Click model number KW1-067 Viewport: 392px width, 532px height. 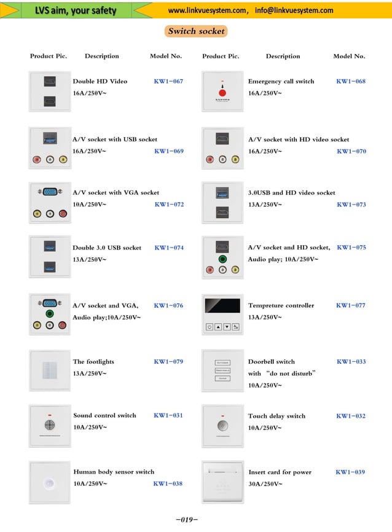168,81
